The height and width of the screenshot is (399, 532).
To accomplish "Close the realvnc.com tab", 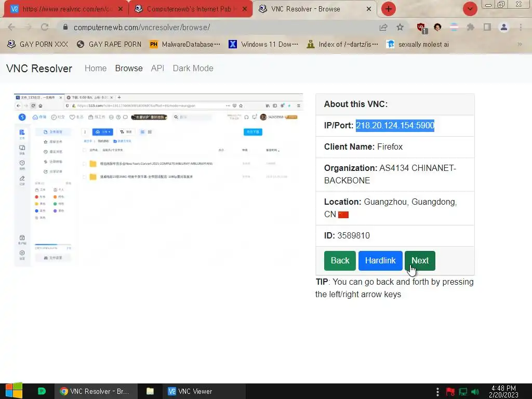I will [x=121, y=9].
